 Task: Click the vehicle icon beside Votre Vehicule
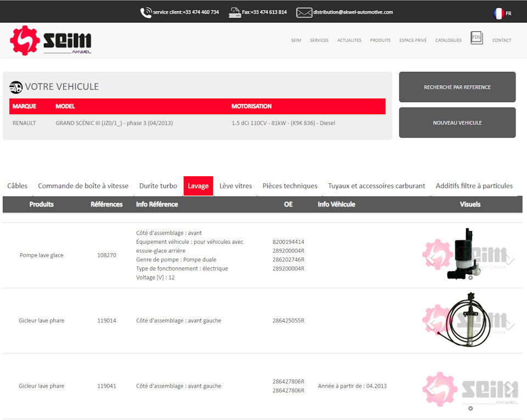[16, 87]
